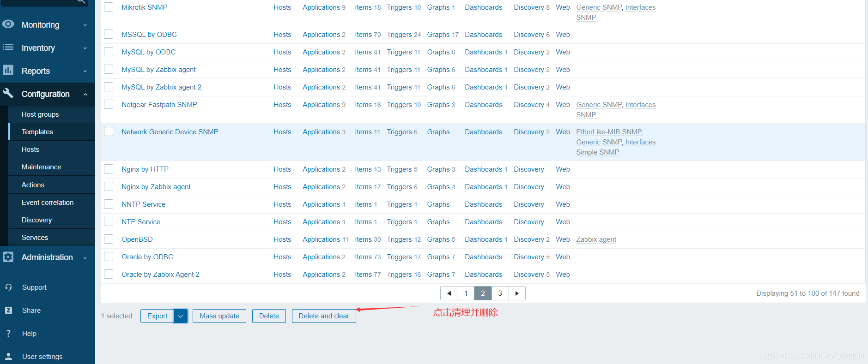Open the MySQL by Zabbix agent 2 template

[x=161, y=87]
